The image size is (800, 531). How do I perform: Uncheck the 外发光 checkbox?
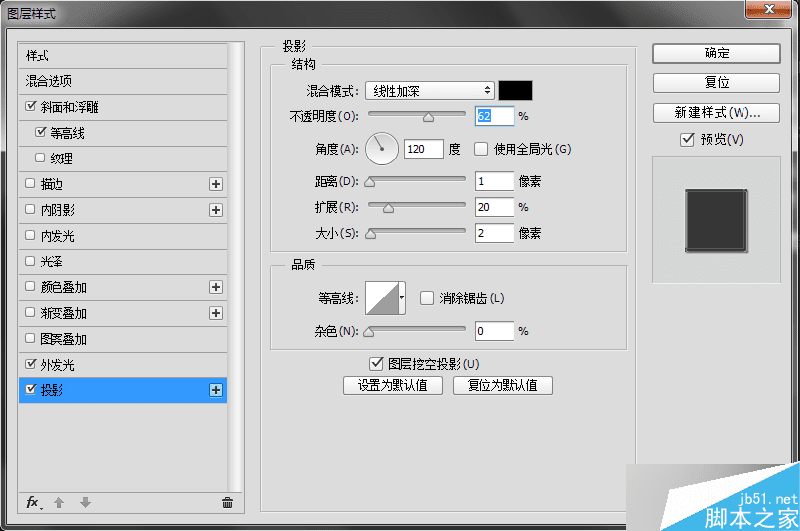pos(31,364)
